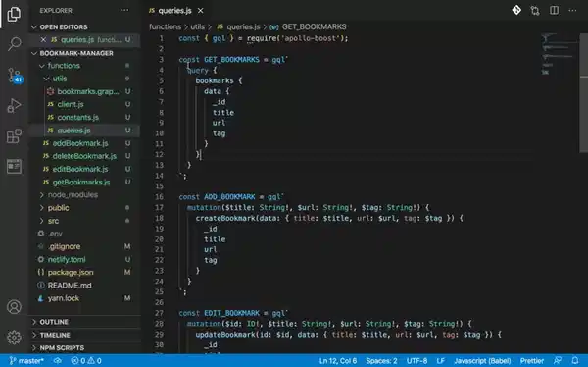The height and width of the screenshot is (367, 588).
Task: Open editor more actions menu
Action: [572, 11]
